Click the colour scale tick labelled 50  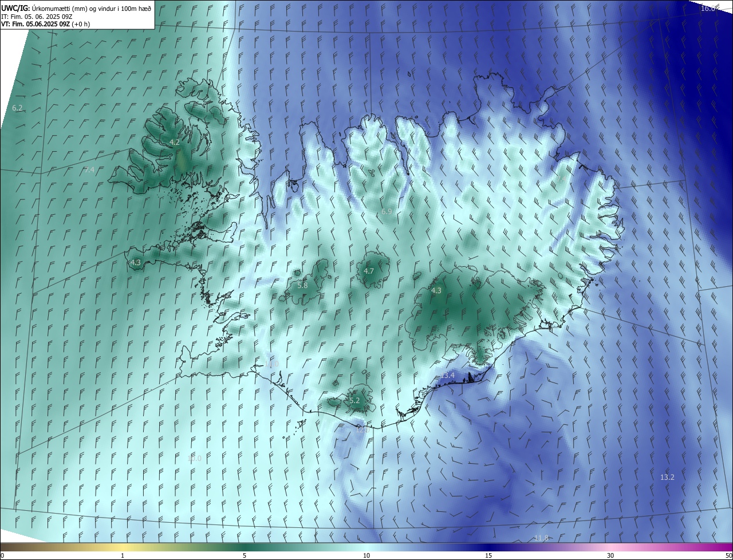[x=728, y=555]
